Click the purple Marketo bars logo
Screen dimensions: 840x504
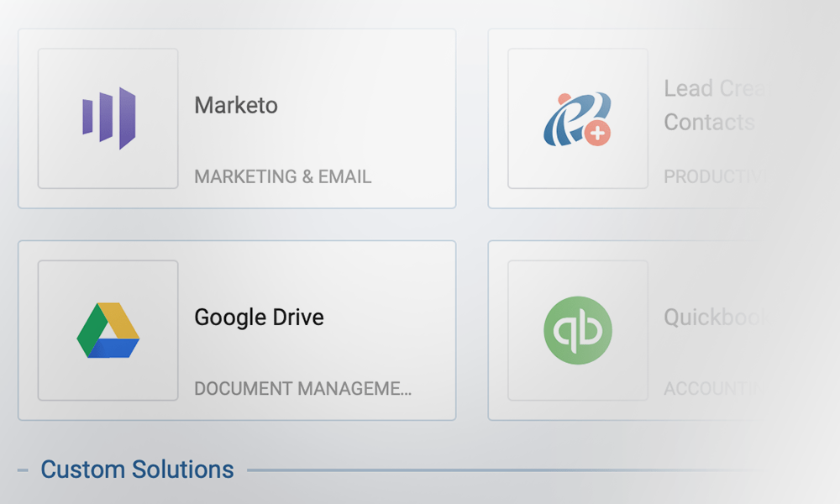pos(109,118)
